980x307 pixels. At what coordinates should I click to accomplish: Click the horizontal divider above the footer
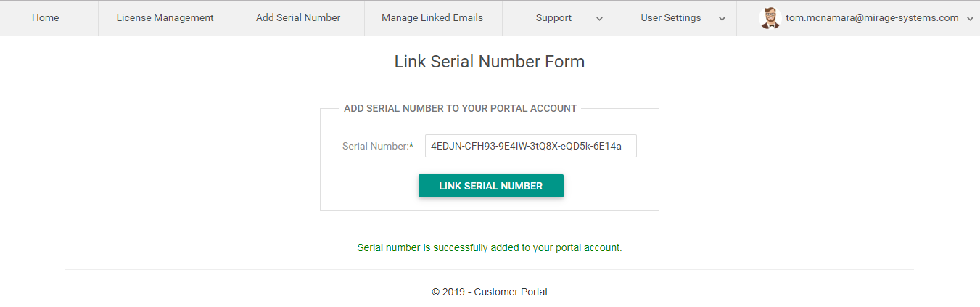pos(490,269)
